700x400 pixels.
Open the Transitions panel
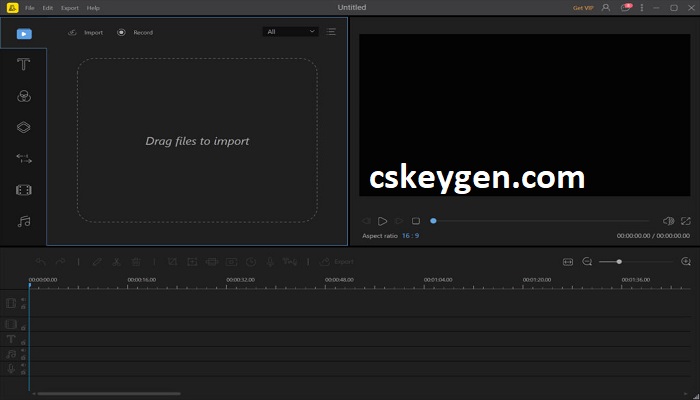point(24,158)
